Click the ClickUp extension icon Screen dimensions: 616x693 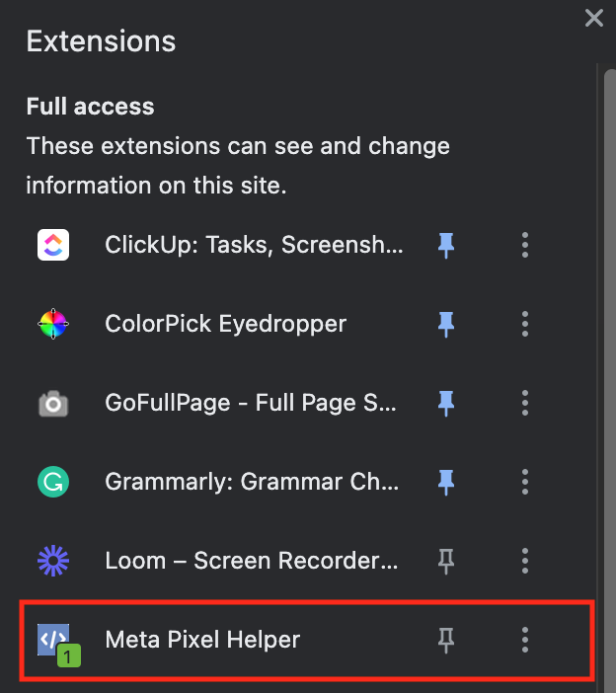click(53, 245)
